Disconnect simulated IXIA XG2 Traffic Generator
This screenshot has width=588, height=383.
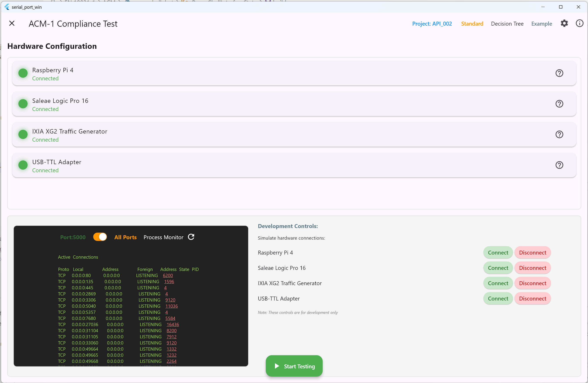pos(532,283)
